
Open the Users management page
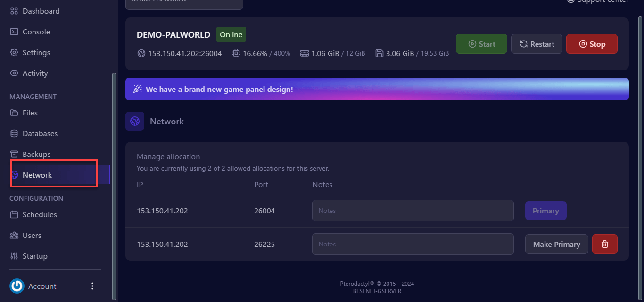[x=32, y=235]
